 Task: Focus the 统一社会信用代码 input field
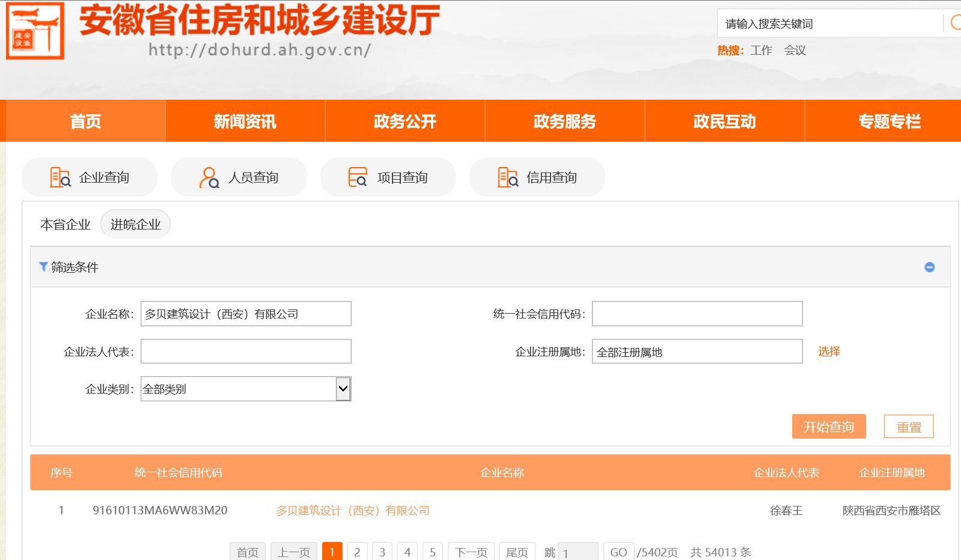coord(697,314)
